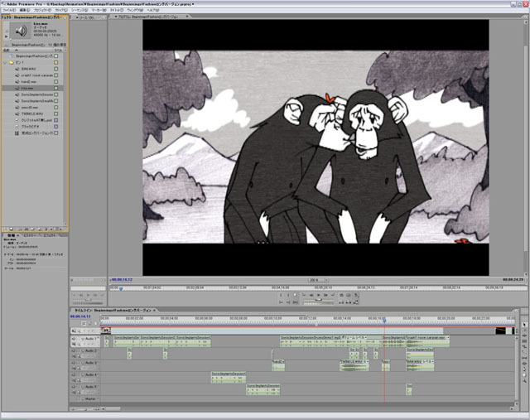Play In to Out in Program monitor
Image resolution: width=530 pixels, height=420 pixels.
point(295,302)
